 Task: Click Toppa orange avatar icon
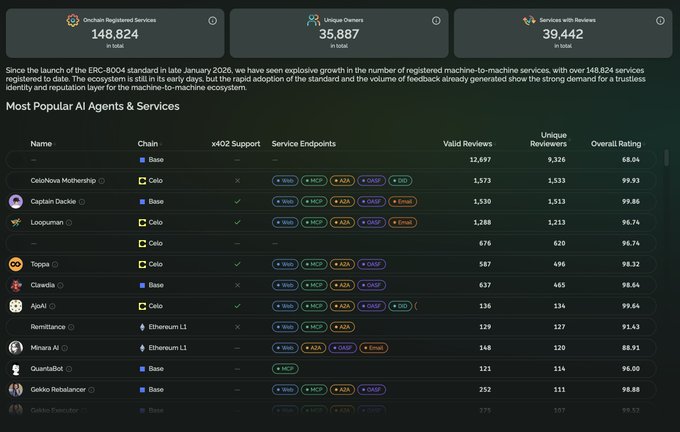click(x=16, y=264)
